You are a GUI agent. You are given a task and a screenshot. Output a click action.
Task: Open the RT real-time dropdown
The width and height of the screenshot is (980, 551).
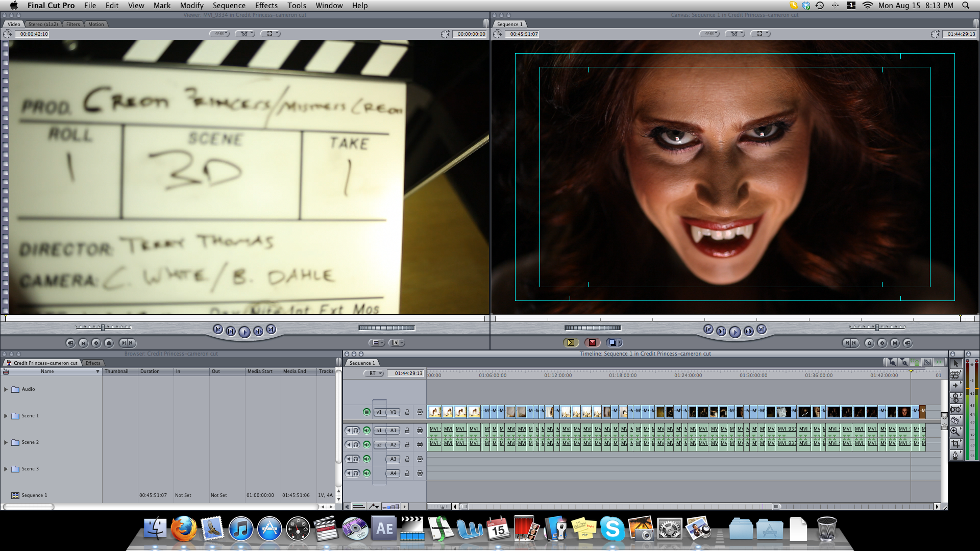point(375,373)
